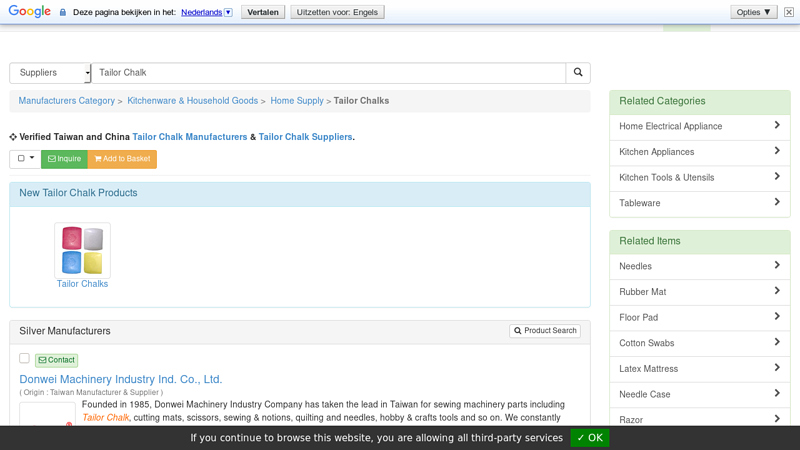Screen dimensions: 800x450
Task: Go to Home Supply breadcrumb
Action: point(297,101)
